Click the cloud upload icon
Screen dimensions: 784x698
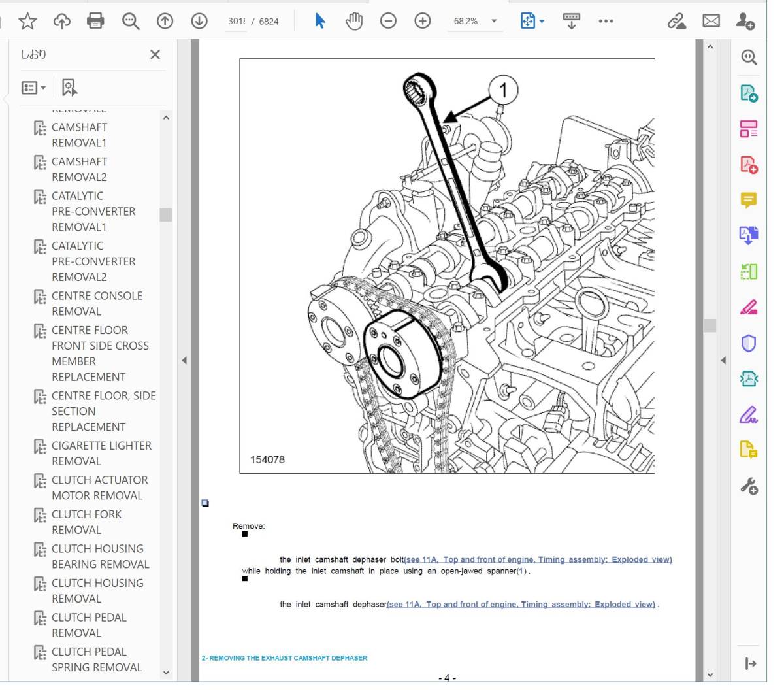pos(62,22)
